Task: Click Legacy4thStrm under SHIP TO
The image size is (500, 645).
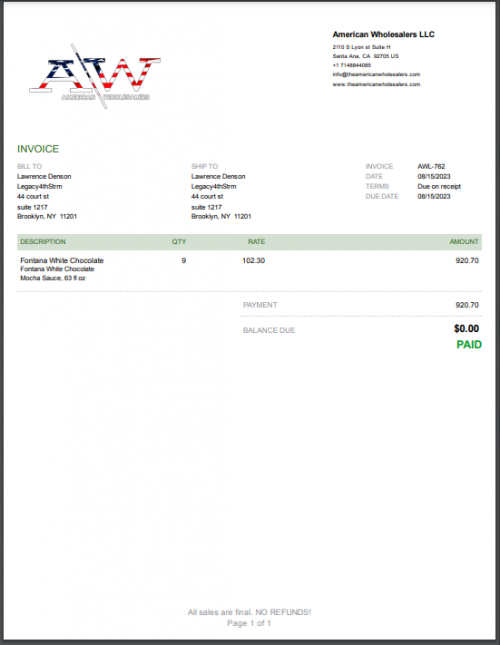Action: [x=213, y=186]
